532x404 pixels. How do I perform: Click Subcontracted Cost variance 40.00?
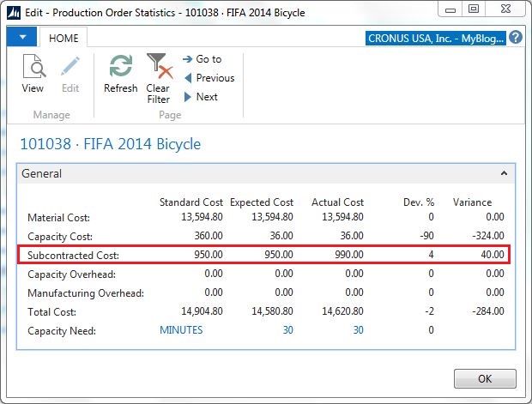click(x=493, y=255)
